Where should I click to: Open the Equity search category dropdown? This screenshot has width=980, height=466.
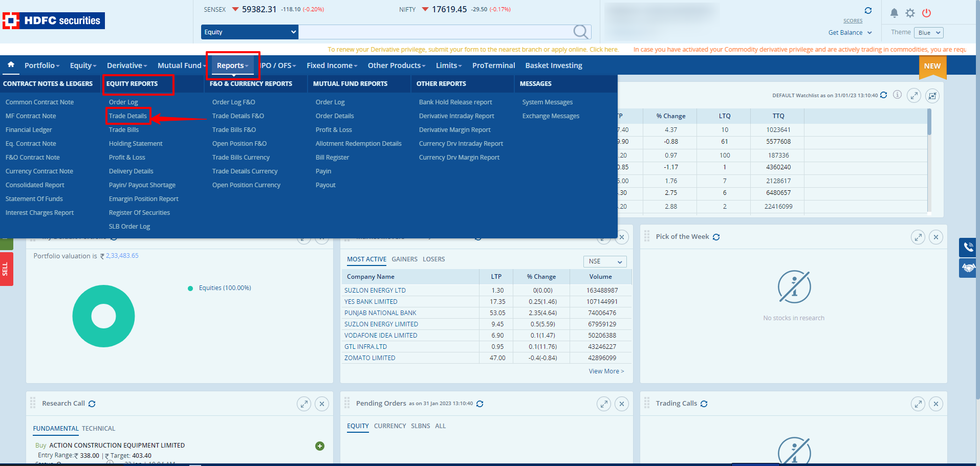click(x=250, y=32)
